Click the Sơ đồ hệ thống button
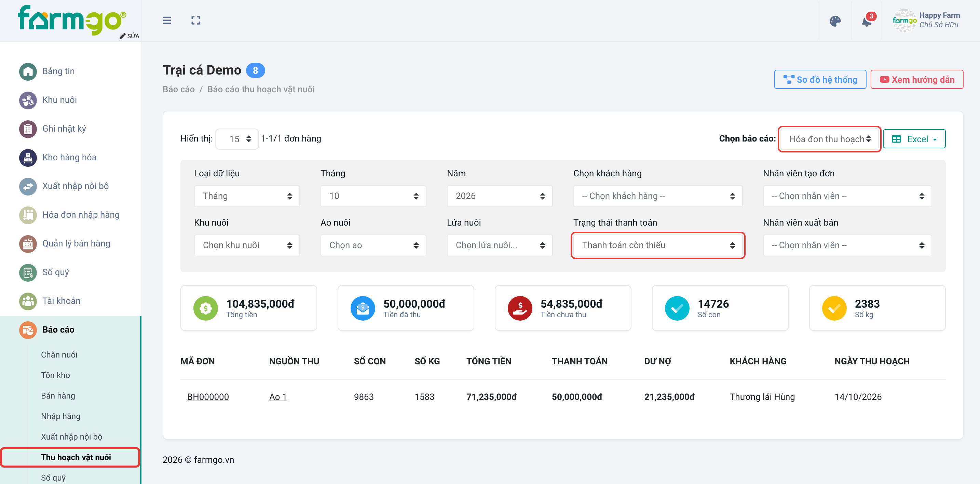 tap(820, 80)
